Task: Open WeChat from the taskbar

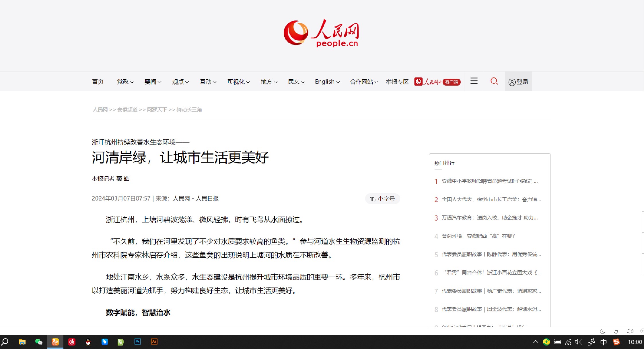Action: pyautogui.click(x=38, y=342)
